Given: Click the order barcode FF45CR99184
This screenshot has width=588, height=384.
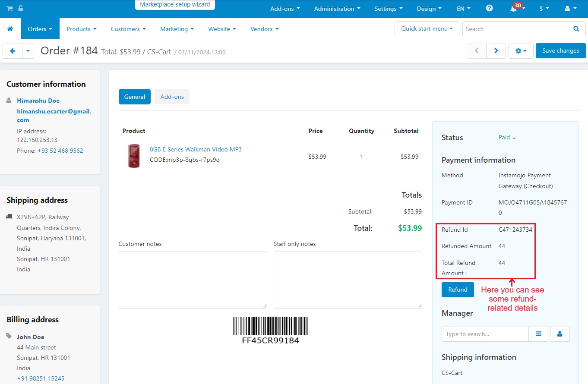Looking at the screenshot, I should tap(270, 330).
